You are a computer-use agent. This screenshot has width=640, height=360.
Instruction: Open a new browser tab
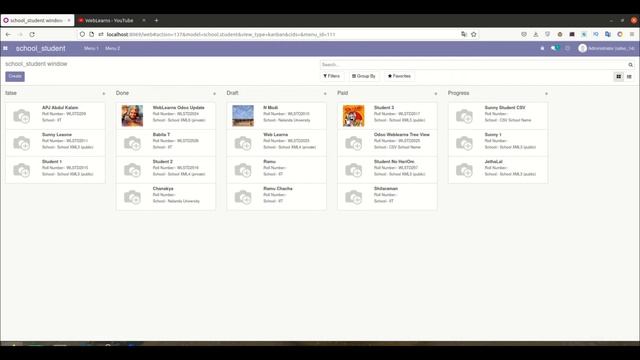point(156,20)
